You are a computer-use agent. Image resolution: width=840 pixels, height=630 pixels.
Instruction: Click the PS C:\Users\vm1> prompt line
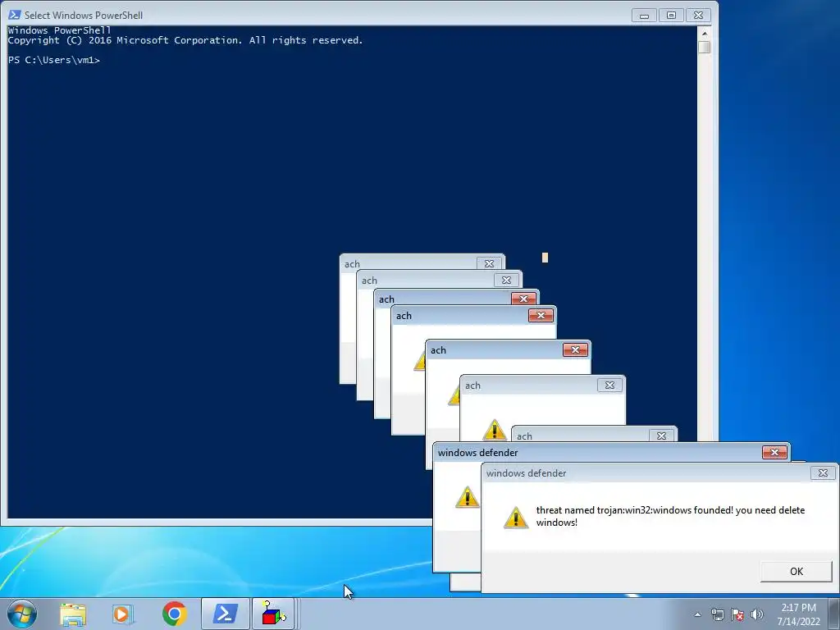(54, 60)
